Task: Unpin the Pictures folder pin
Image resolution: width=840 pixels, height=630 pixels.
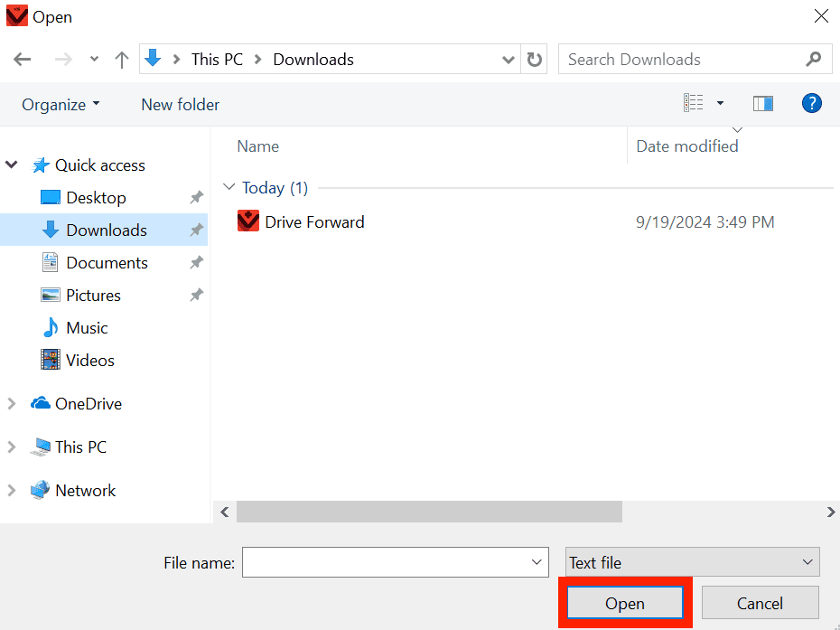Action: click(x=196, y=295)
